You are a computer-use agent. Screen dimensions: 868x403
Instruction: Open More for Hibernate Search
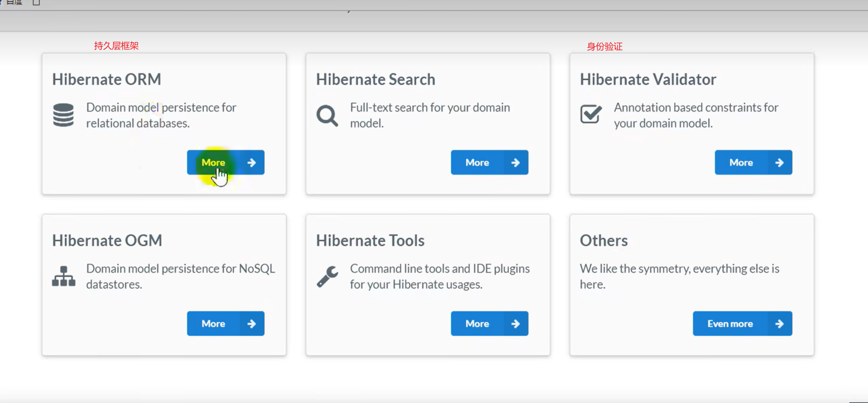point(490,162)
